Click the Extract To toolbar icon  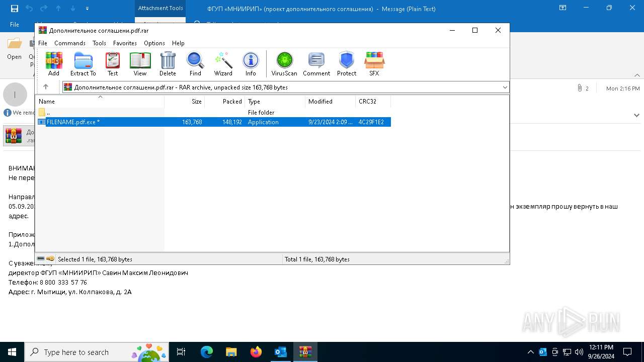(83, 64)
